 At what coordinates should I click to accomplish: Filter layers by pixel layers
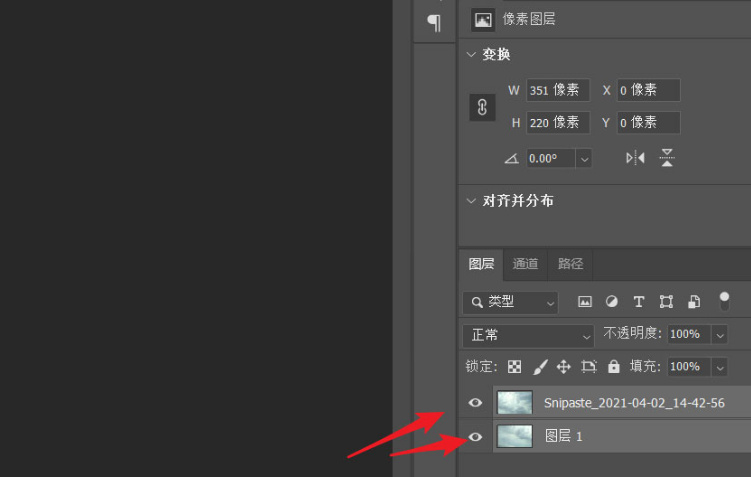pyautogui.click(x=585, y=302)
